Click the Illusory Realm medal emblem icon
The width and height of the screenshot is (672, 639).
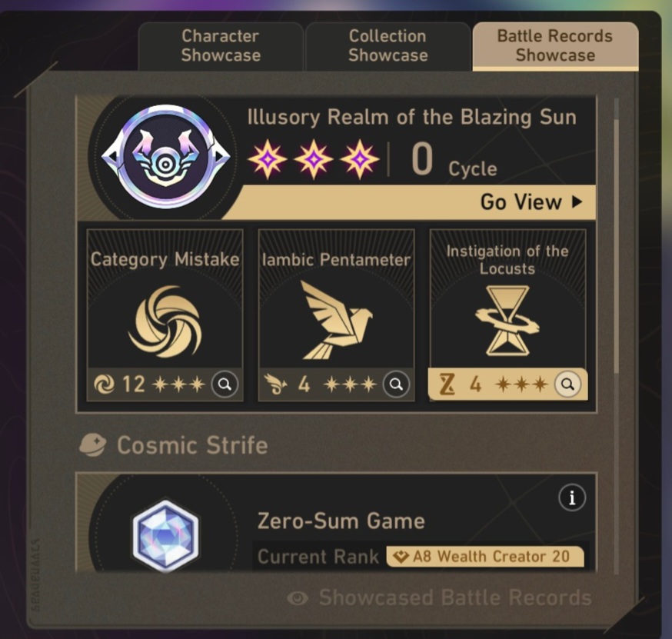[166, 158]
